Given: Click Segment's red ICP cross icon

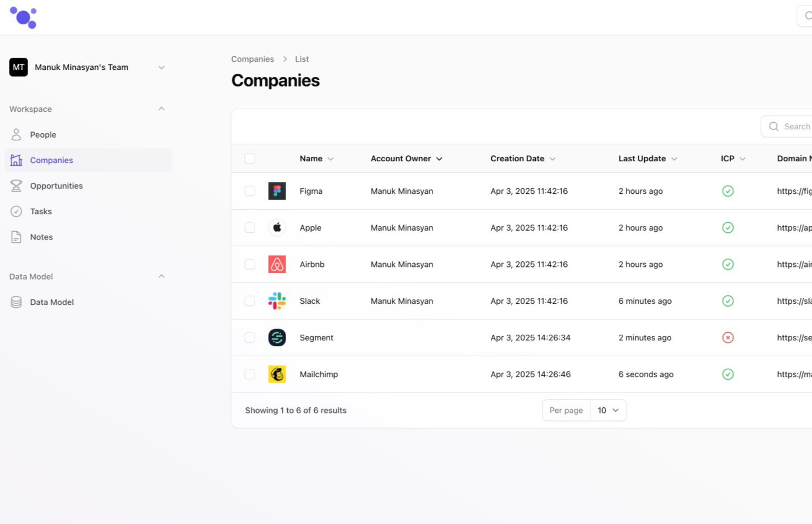Looking at the screenshot, I should coord(728,337).
